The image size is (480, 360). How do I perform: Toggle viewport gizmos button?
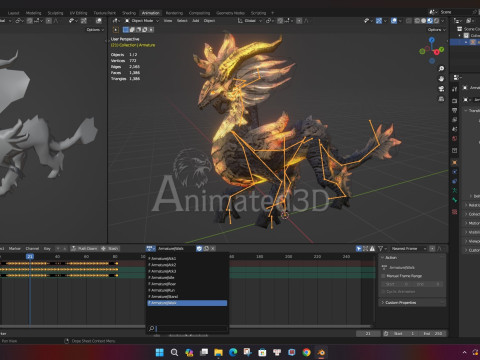click(x=379, y=21)
